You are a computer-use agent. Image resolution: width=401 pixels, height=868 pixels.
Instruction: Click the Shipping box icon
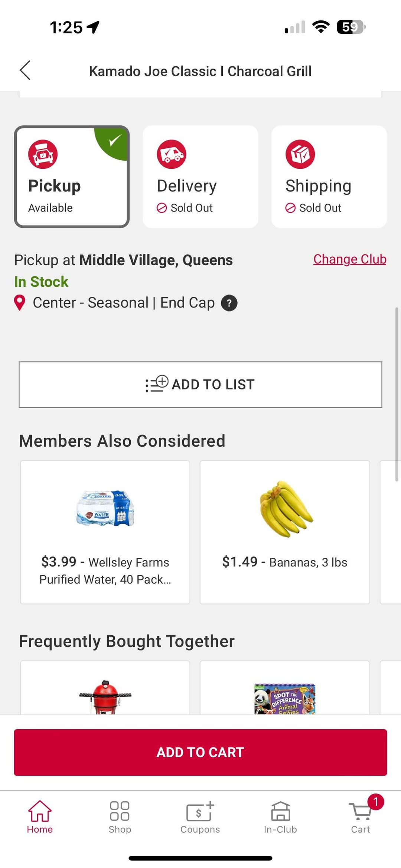pos(300,154)
